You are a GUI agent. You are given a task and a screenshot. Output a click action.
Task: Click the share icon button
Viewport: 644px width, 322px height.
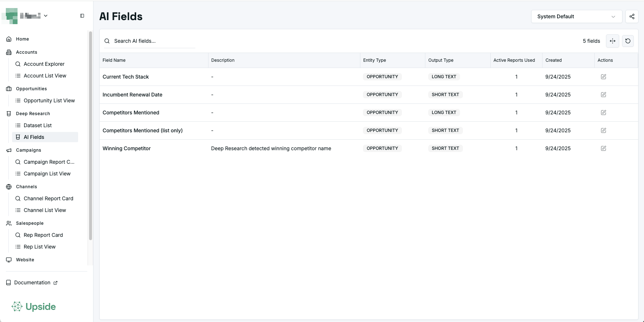point(632,16)
